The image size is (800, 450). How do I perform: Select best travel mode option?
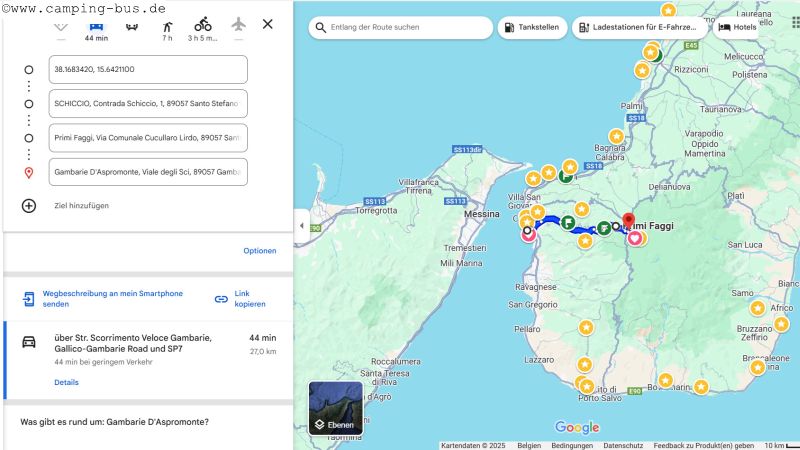[61, 28]
